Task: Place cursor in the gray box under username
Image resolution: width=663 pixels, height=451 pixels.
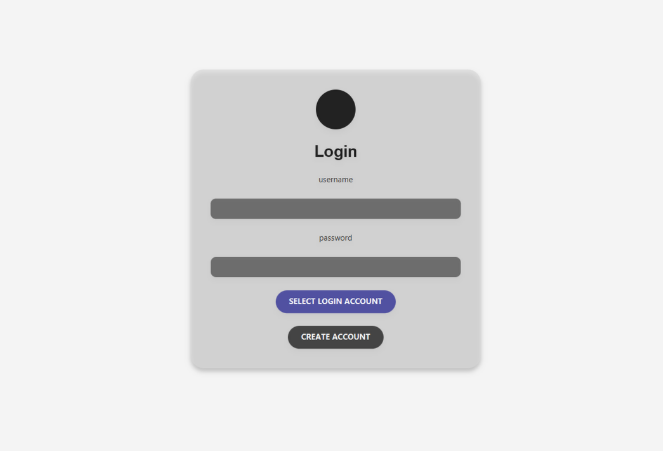Action: (335, 209)
